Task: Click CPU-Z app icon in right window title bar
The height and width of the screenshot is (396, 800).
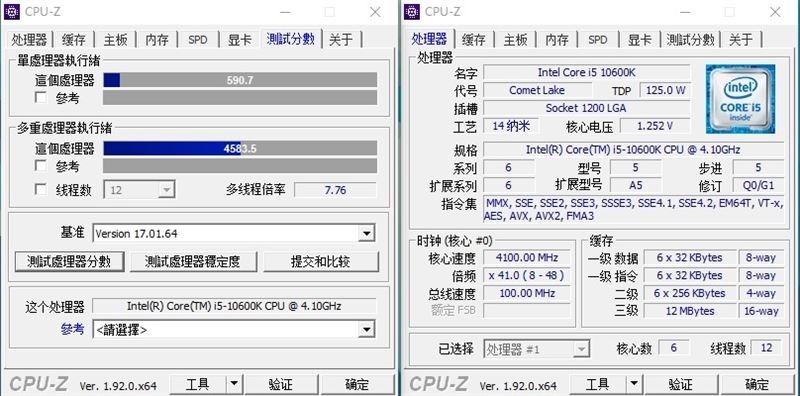Action: [412, 11]
